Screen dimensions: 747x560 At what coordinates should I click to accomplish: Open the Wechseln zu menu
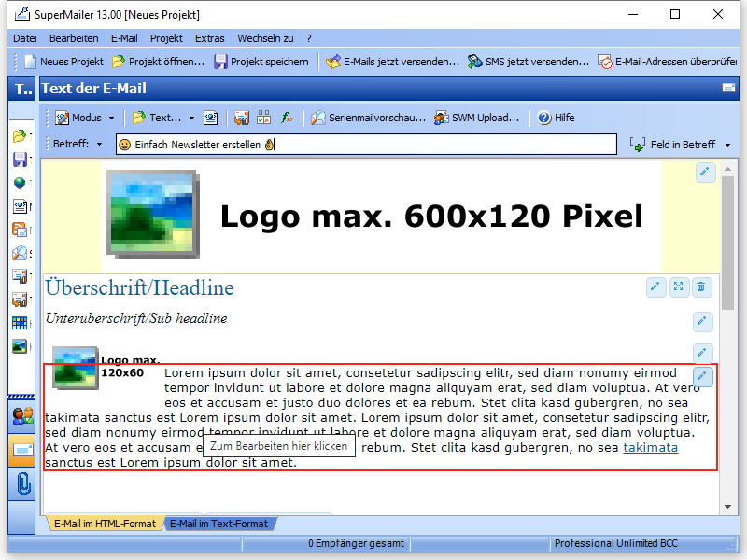[265, 38]
